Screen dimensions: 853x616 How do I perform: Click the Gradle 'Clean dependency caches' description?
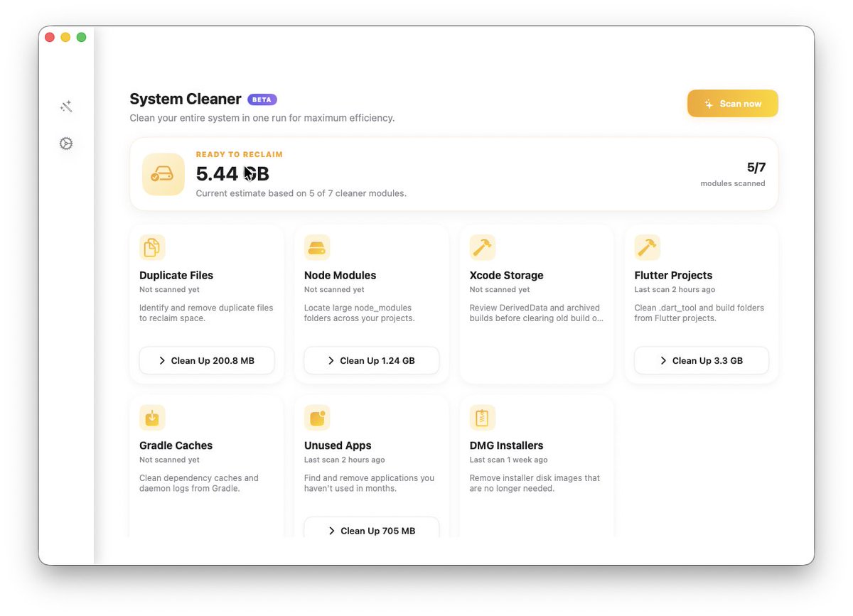click(x=199, y=483)
